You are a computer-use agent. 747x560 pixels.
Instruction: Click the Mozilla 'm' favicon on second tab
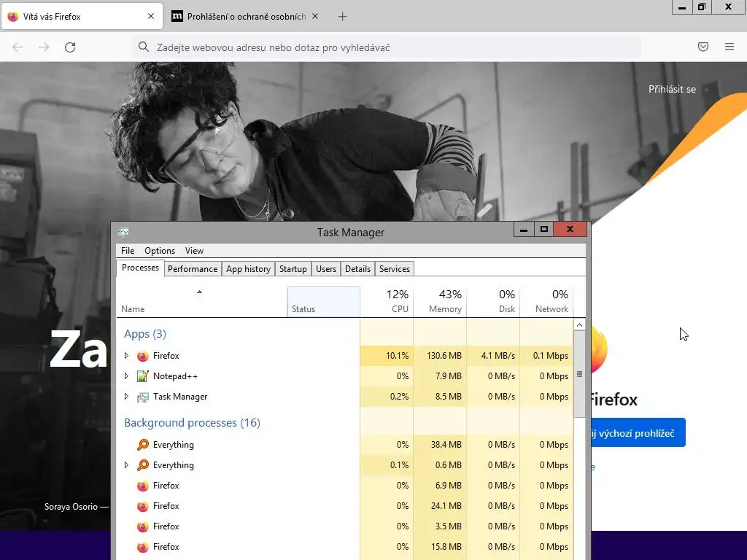(x=177, y=16)
